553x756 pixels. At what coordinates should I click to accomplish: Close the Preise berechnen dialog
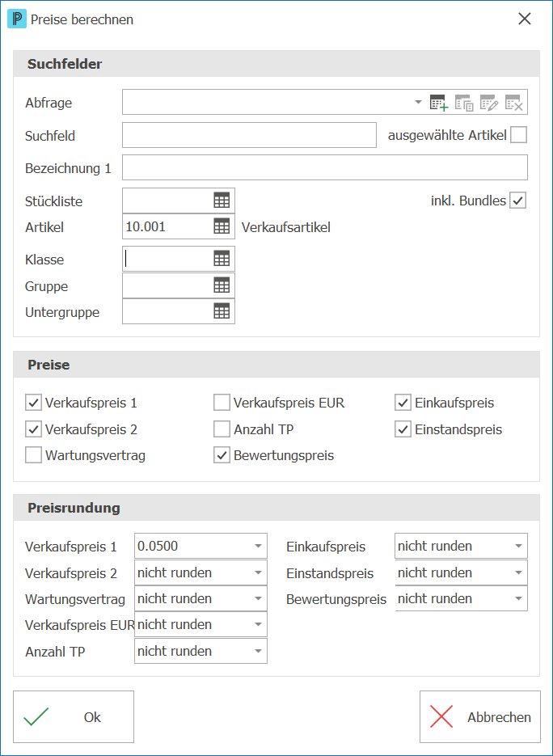click(524, 19)
